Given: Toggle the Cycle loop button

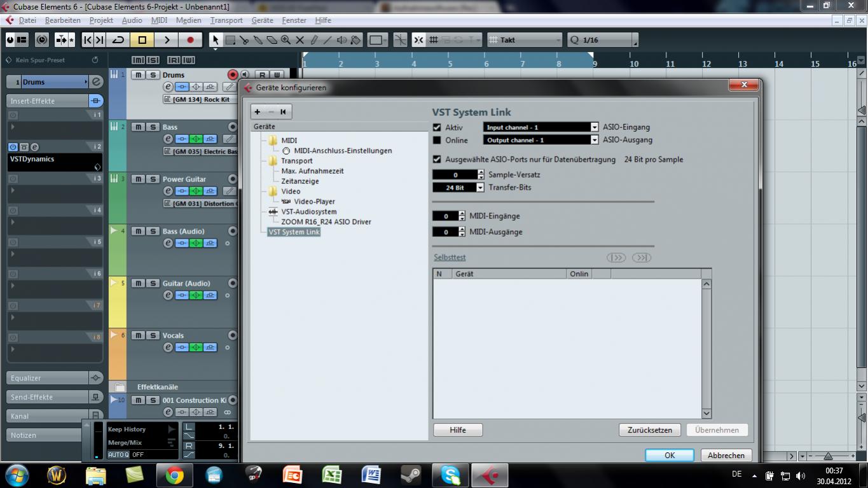Looking at the screenshot, I should tap(118, 40).
